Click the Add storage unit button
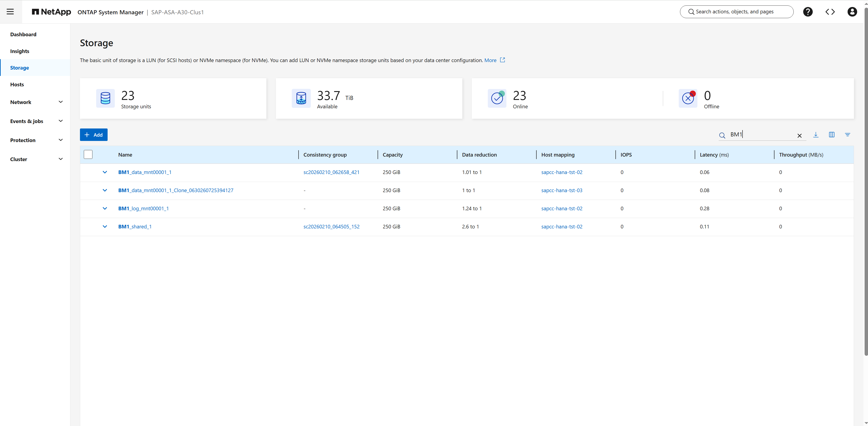Viewport: 868px width, 426px height. [94, 135]
